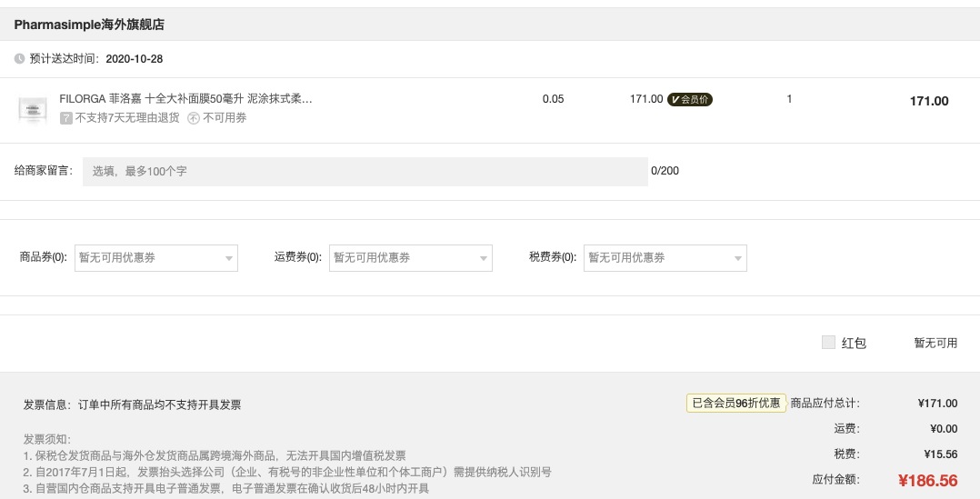Click the 不可用券 coupon icon
980x499 pixels.
[194, 118]
